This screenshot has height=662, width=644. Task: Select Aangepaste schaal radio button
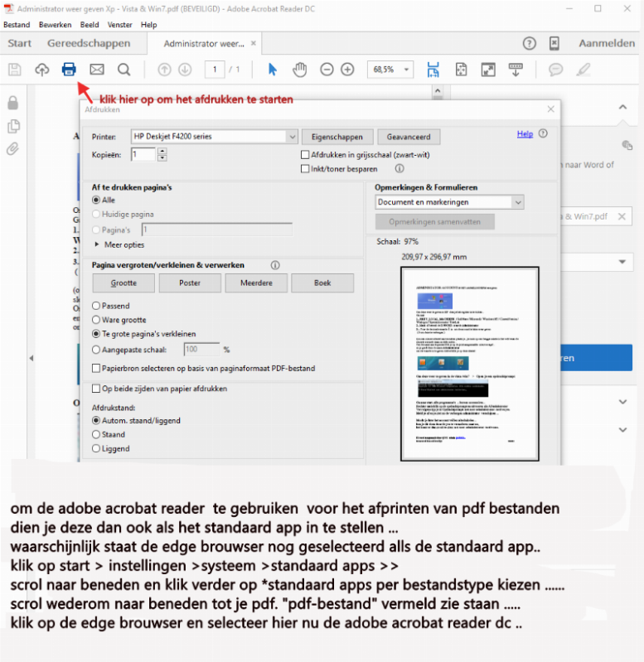click(x=96, y=350)
